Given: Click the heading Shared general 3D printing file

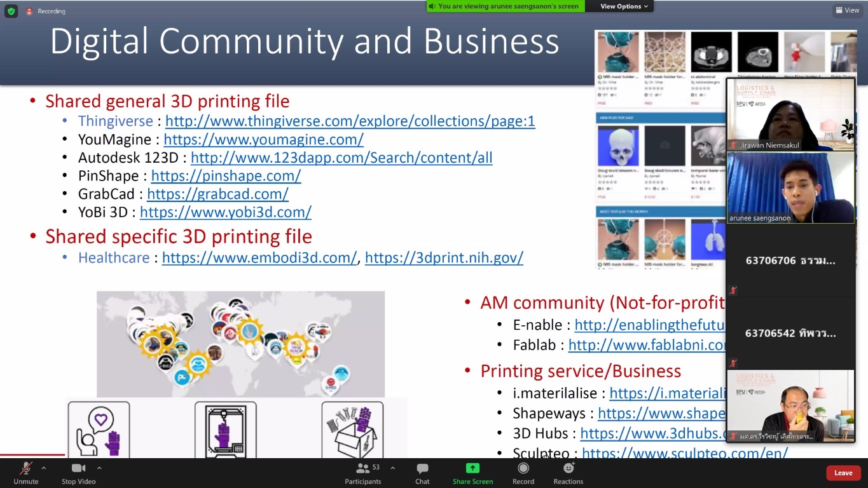Looking at the screenshot, I should 167,101.
